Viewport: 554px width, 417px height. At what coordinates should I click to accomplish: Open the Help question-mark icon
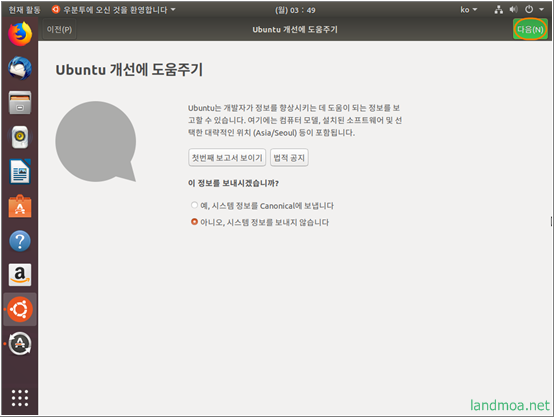coord(20,241)
